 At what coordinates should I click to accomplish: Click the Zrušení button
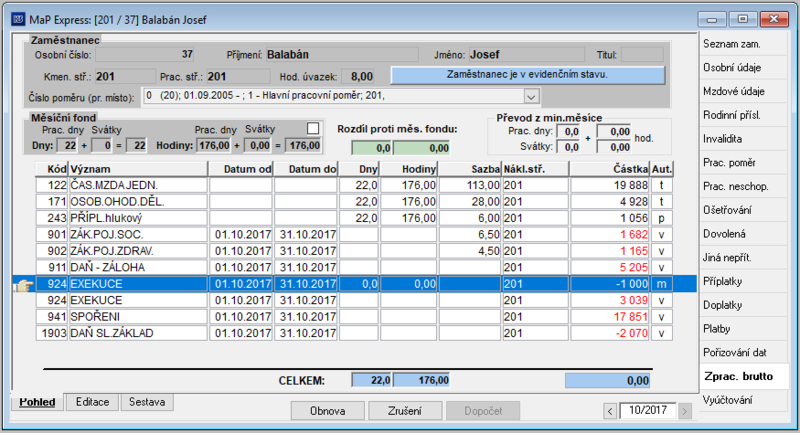(x=405, y=411)
